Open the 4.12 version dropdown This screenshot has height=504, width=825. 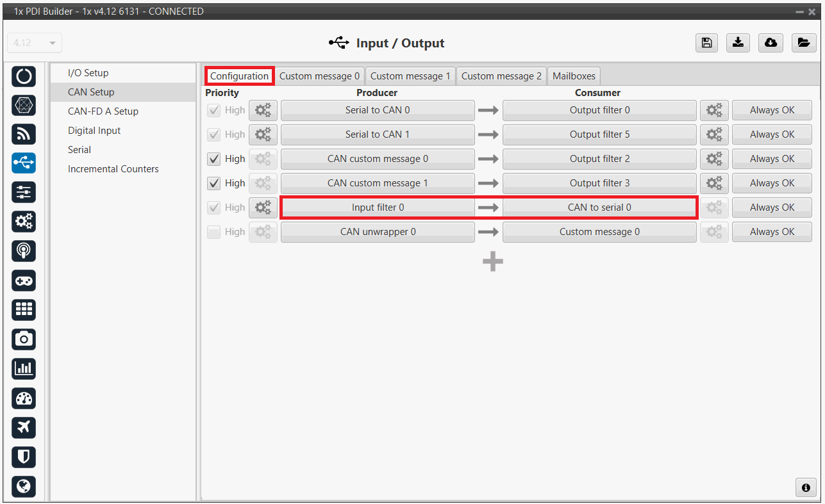click(35, 43)
